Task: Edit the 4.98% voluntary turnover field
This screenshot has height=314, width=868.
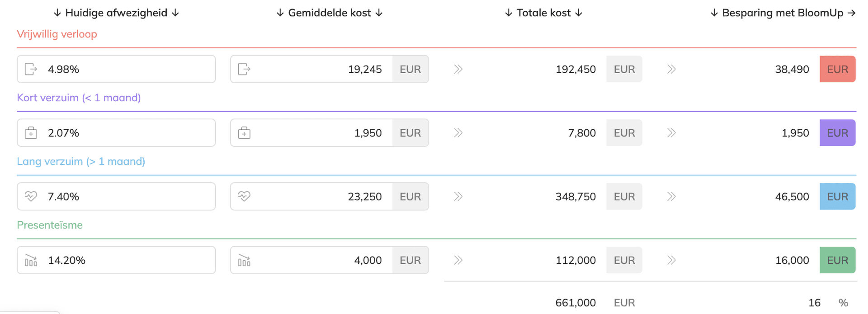Action: click(x=116, y=69)
